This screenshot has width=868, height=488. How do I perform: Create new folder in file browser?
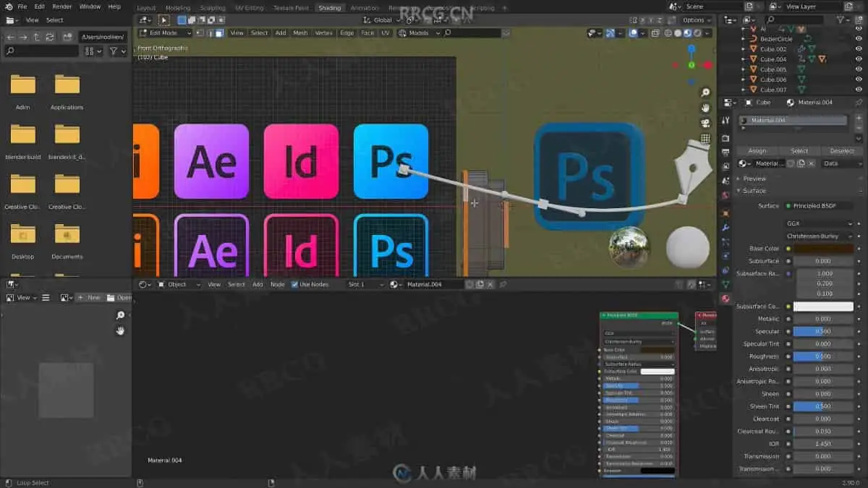(x=67, y=37)
